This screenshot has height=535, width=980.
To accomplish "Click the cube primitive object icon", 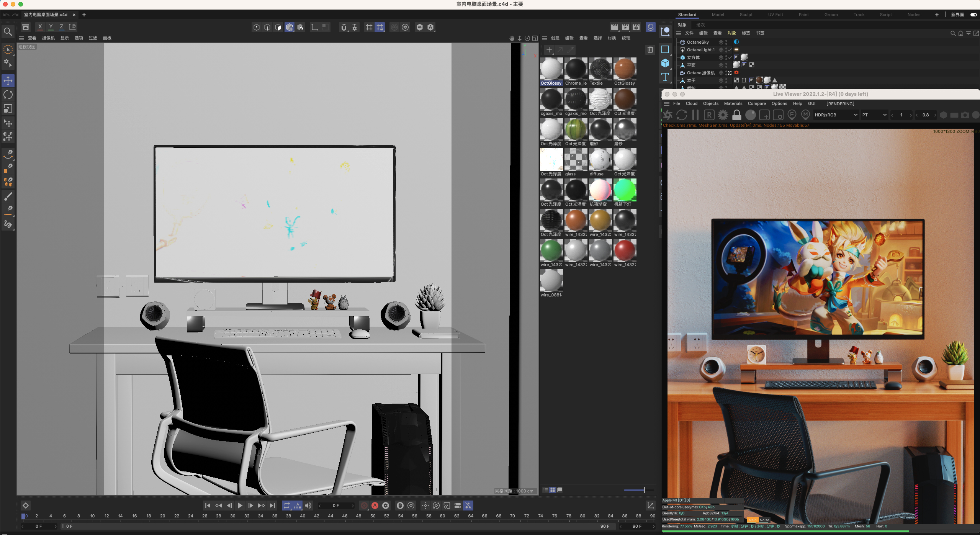I will pos(665,63).
